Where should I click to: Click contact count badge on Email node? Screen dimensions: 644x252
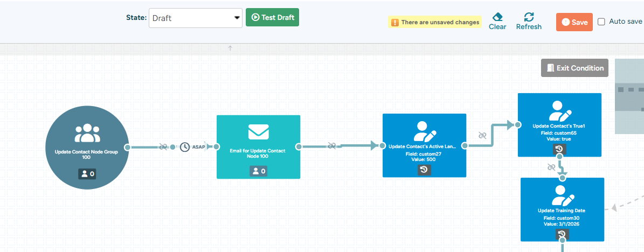click(x=258, y=171)
